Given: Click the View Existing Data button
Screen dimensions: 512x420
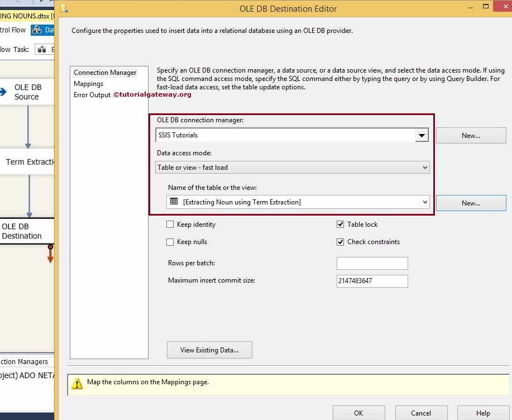Looking at the screenshot, I should 209,350.
